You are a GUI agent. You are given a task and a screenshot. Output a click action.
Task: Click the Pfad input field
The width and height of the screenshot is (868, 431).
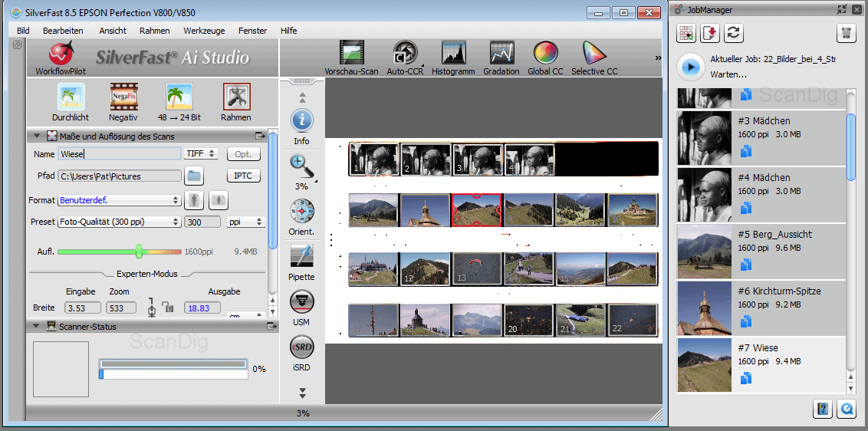coord(120,176)
